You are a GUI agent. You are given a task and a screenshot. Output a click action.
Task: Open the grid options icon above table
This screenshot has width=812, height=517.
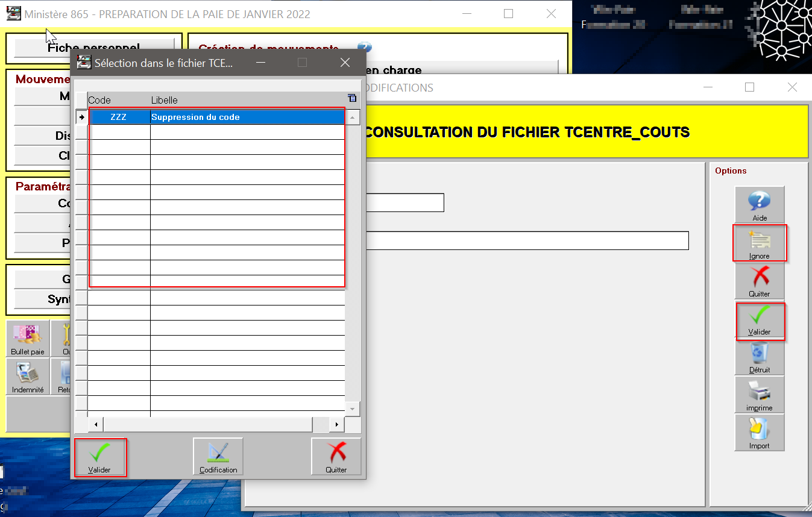pyautogui.click(x=352, y=98)
